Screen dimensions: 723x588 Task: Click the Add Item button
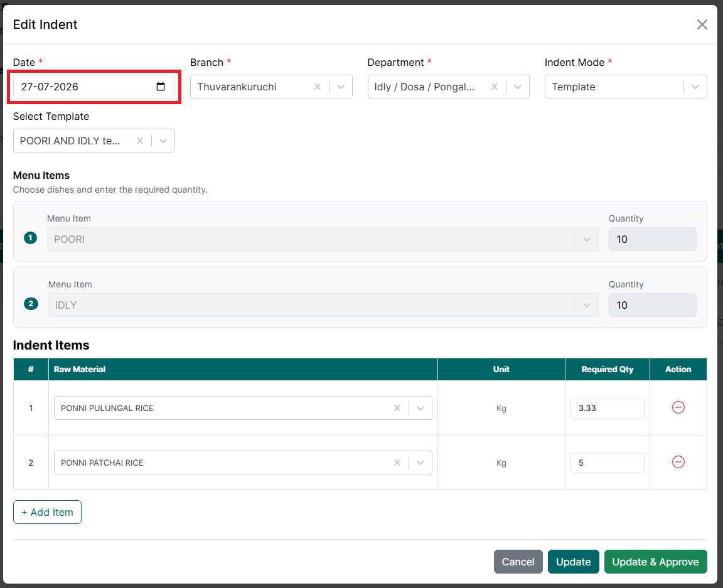tap(48, 512)
